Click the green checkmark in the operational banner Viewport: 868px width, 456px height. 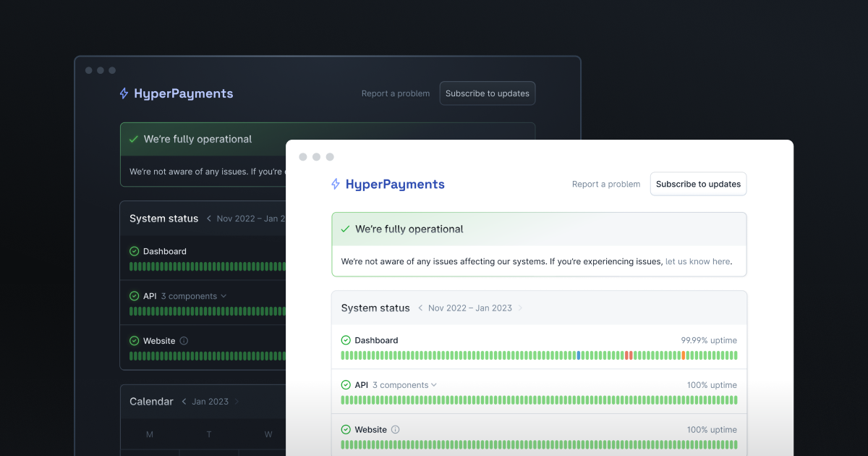point(345,229)
